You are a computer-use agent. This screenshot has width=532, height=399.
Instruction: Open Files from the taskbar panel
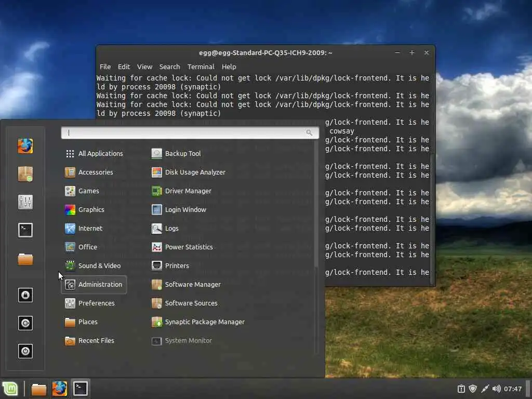[x=38, y=389]
